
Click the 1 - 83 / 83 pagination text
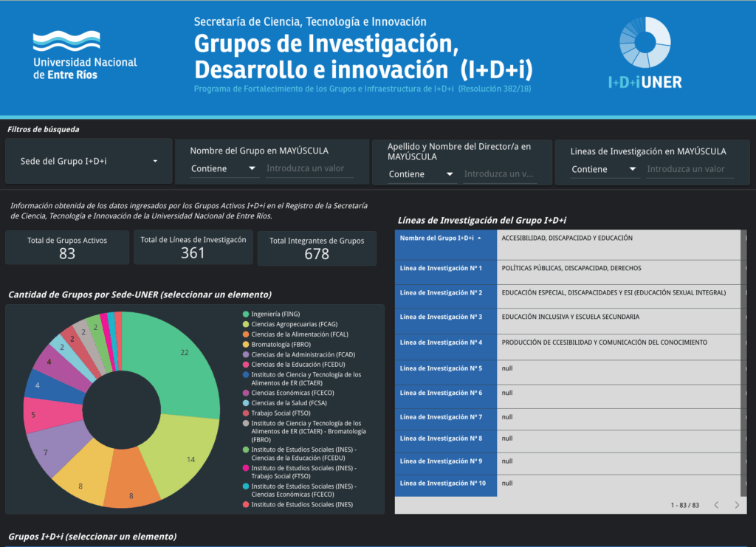coord(684,505)
